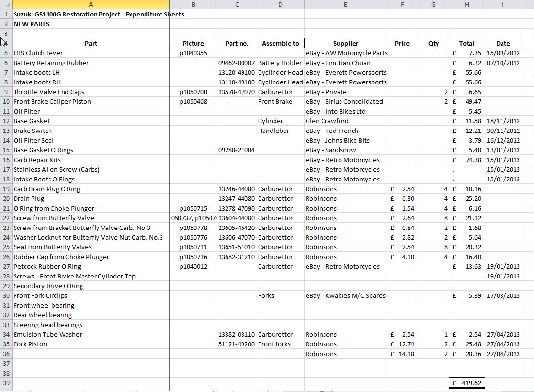This screenshot has width=534, height=392.
Task: Select eBay - Lim Tian Chuan cell
Action: pyautogui.click(x=345, y=63)
